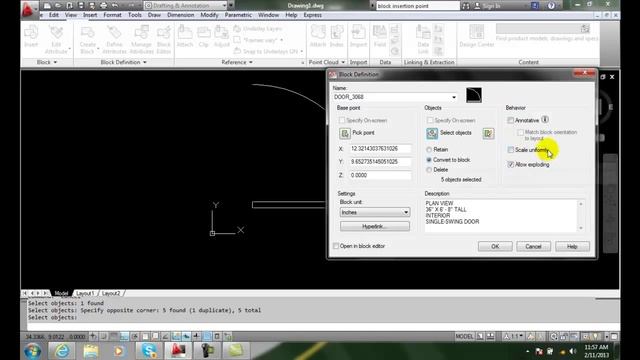Open Internet Explorer from the taskbar

coord(62,351)
